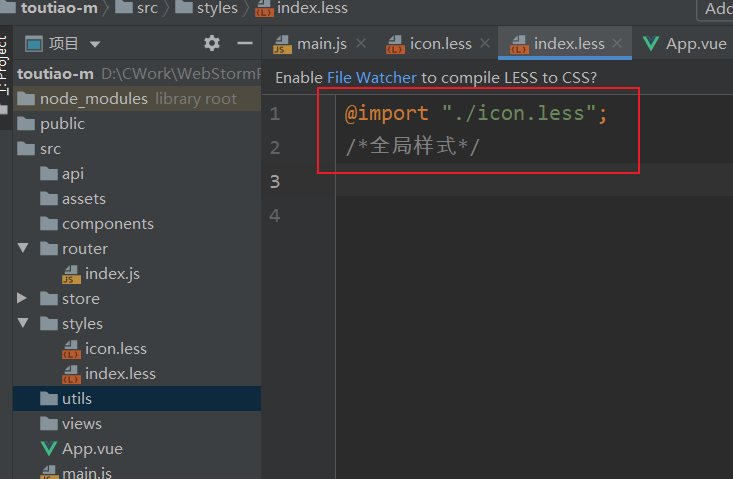Close the main.js tab
This screenshot has height=479, width=733.
(x=361, y=43)
